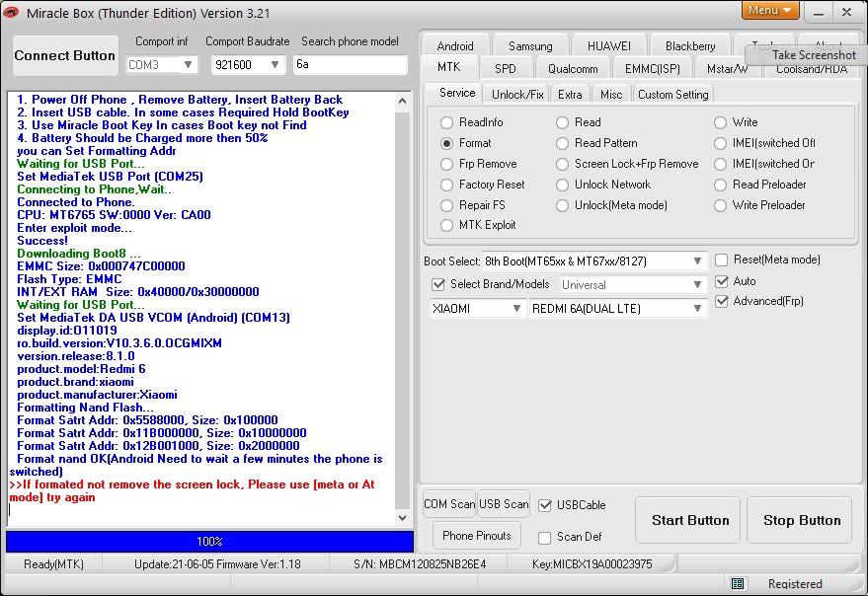Click the Take Screenshot button
This screenshot has width=868, height=596.
point(806,55)
